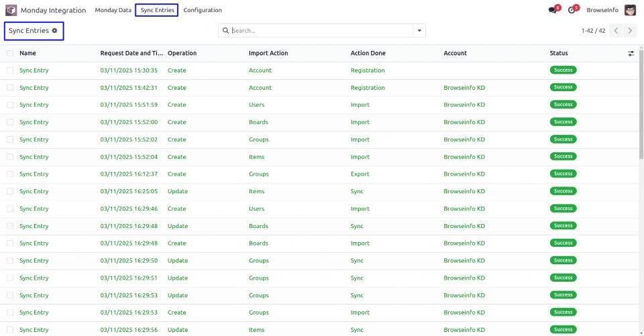The height and width of the screenshot is (336, 644).
Task: Check the first Sync Entry row checkbox
Action: 10,70
